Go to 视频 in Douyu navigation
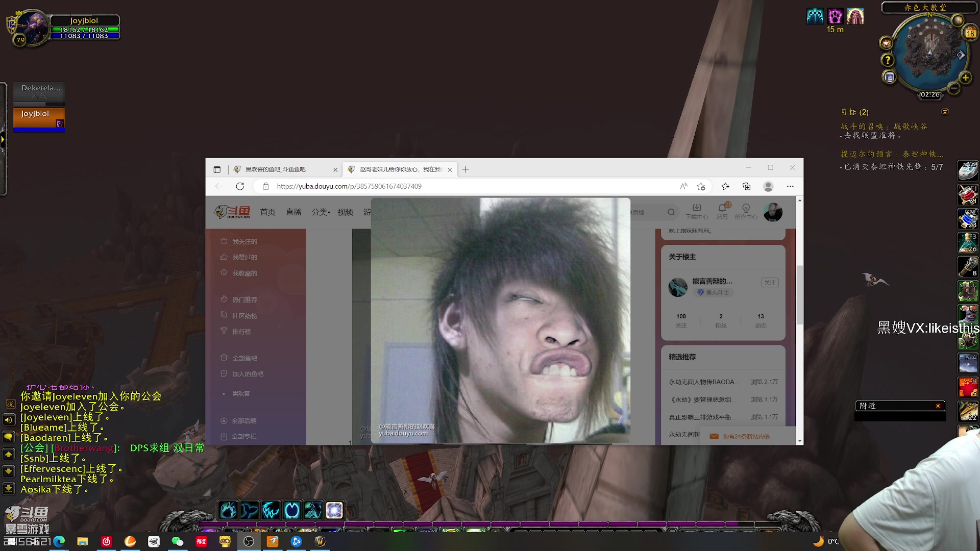The width and height of the screenshot is (980, 551). pyautogui.click(x=345, y=212)
